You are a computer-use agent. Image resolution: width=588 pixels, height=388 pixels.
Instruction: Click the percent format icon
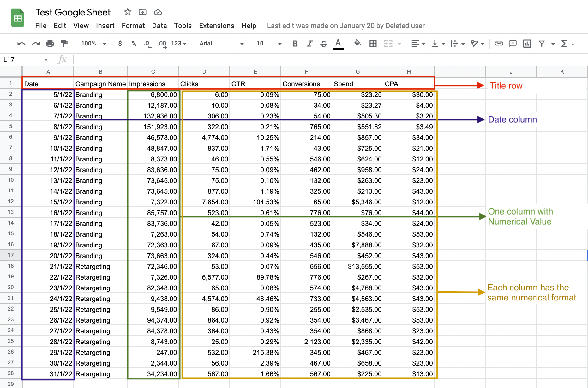tap(134, 44)
